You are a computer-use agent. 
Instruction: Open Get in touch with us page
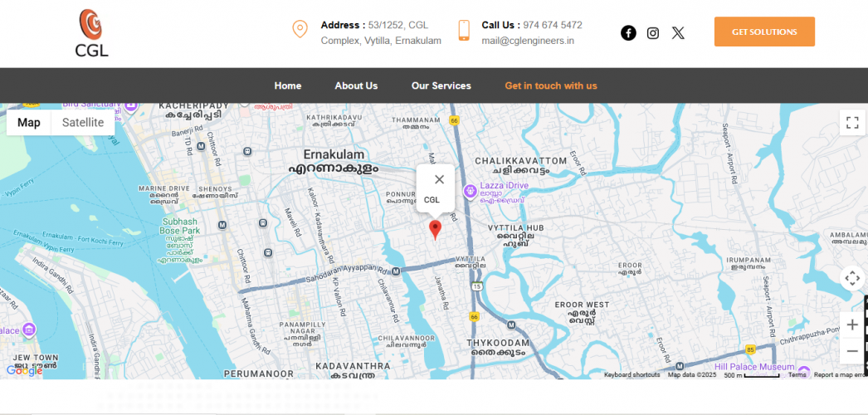[551, 85]
